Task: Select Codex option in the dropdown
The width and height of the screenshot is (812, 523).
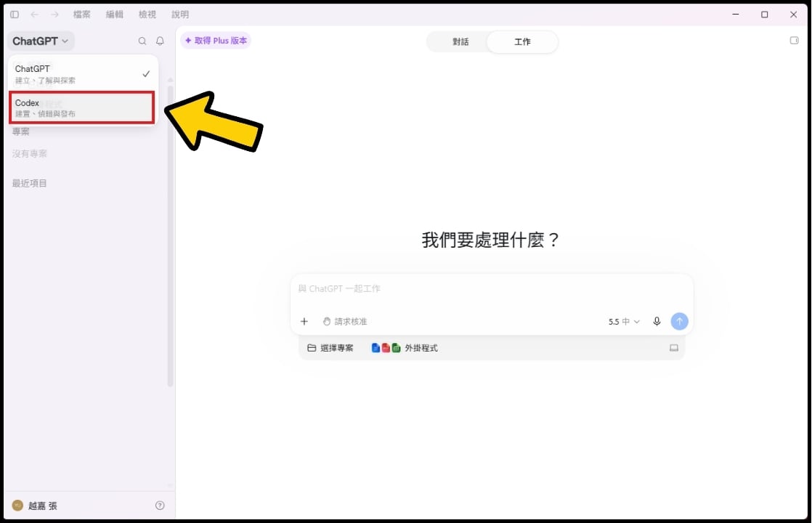Action: coord(82,108)
